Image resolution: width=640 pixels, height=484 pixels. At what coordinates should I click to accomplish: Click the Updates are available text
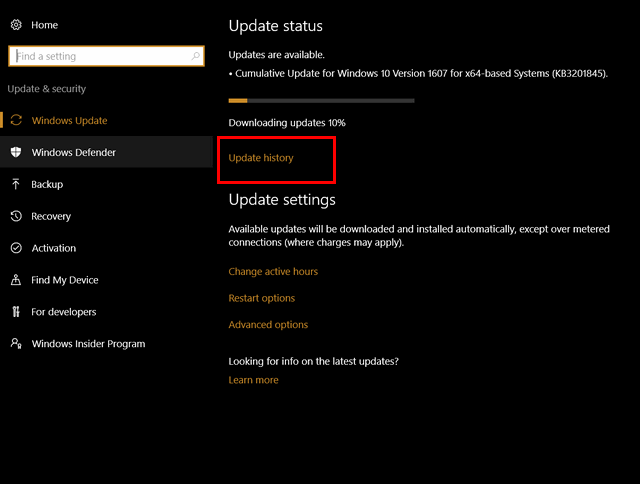[277, 55]
